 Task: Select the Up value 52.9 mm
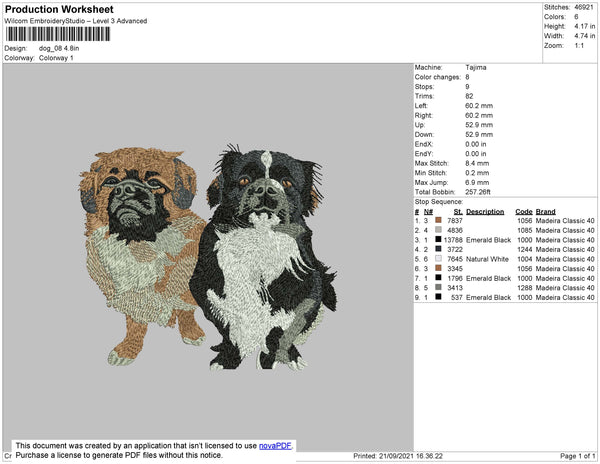pyautogui.click(x=479, y=125)
